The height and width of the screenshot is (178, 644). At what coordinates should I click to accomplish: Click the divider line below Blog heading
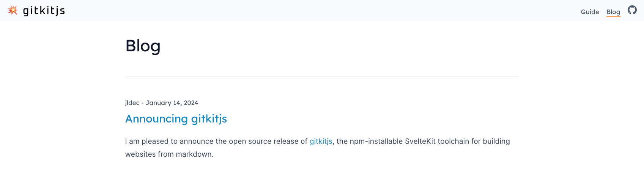[x=322, y=76]
